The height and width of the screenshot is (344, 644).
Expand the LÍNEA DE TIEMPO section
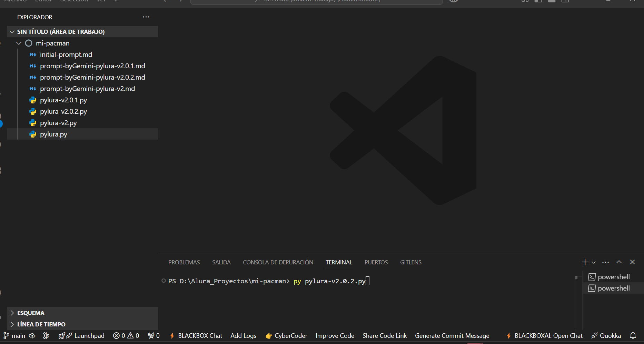click(x=82, y=324)
